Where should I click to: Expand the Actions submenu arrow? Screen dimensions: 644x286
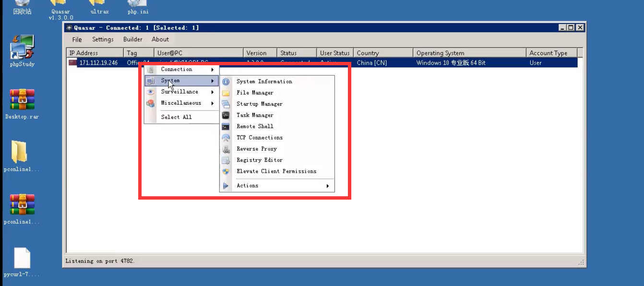[x=327, y=186]
